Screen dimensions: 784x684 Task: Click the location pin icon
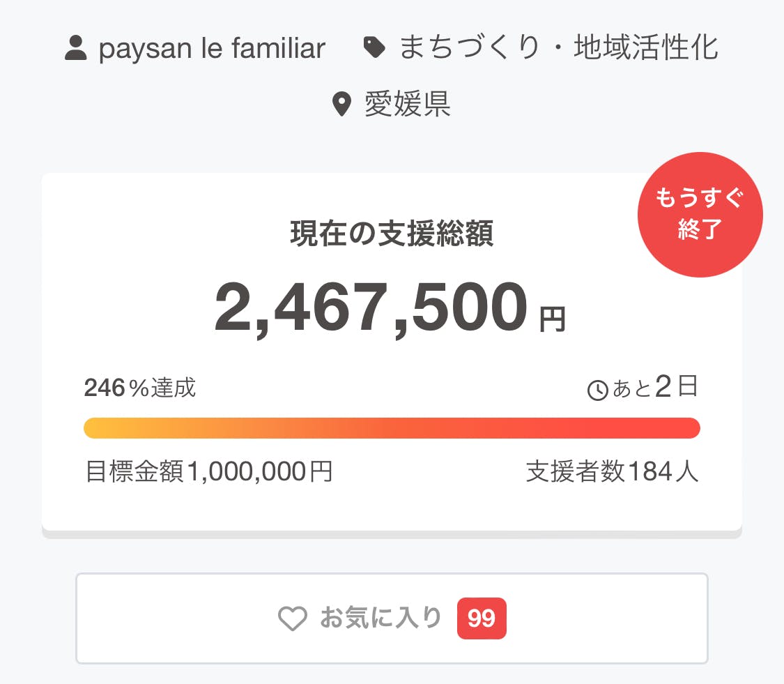[x=341, y=105]
